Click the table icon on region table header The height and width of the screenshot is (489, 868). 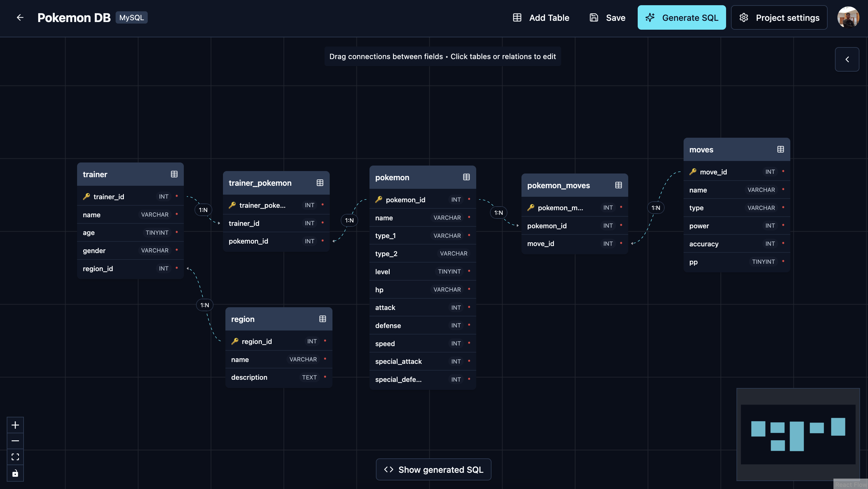322,319
